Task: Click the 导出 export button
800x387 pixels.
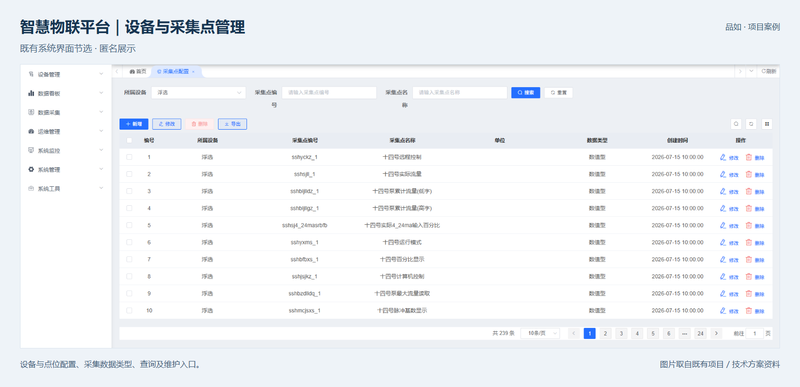Action: [x=232, y=124]
